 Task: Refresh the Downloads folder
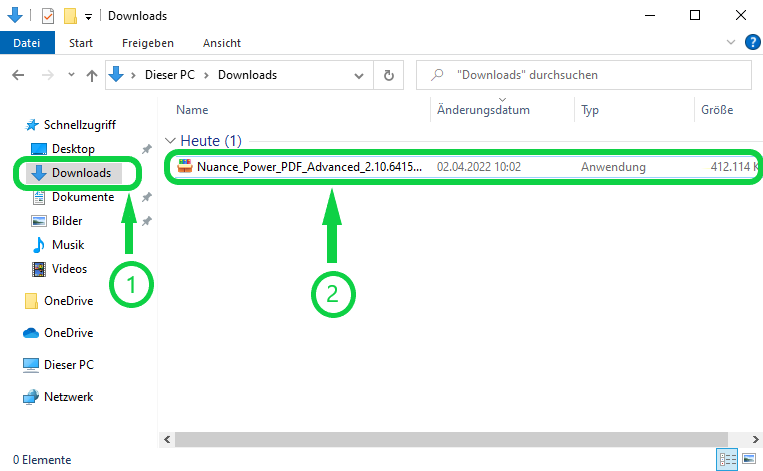click(x=389, y=75)
